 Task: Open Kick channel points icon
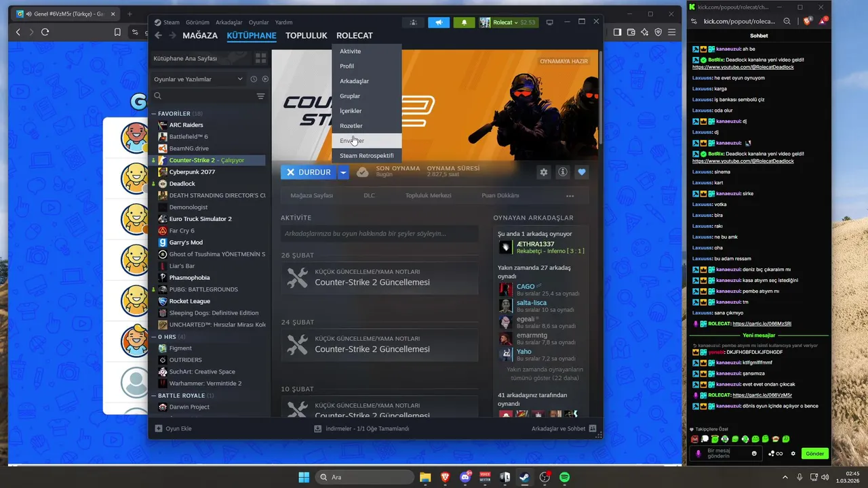click(x=775, y=453)
